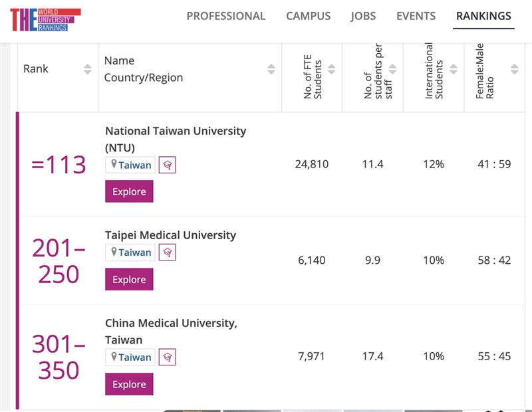The height and width of the screenshot is (412, 532).
Task: Click the THE World University Rankings logo
Action: [45, 20]
